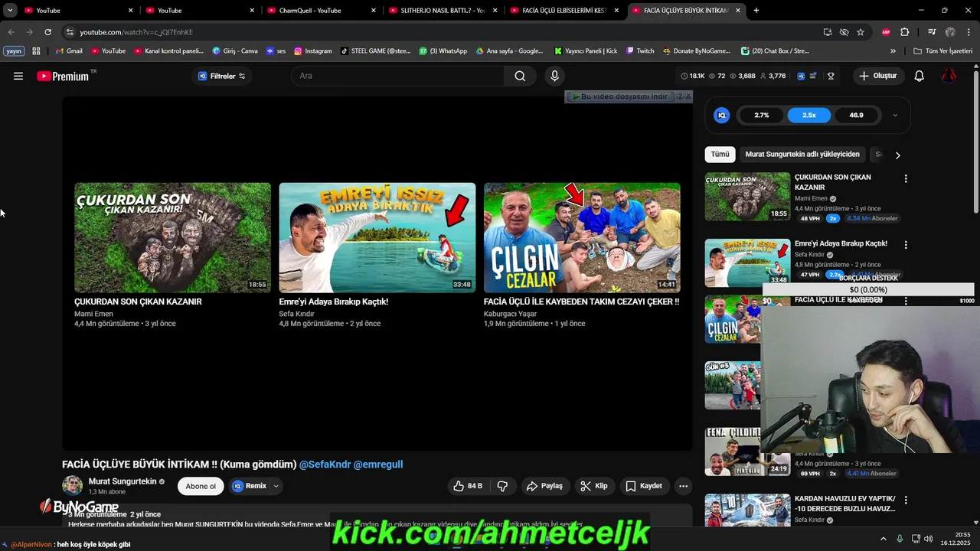Screen dimensions: 980x551
Task: Open the new tab plus button
Action: [756, 10]
